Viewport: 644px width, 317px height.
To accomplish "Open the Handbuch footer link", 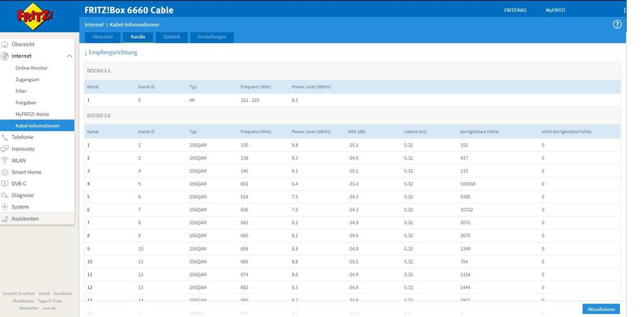I will tap(63, 293).
